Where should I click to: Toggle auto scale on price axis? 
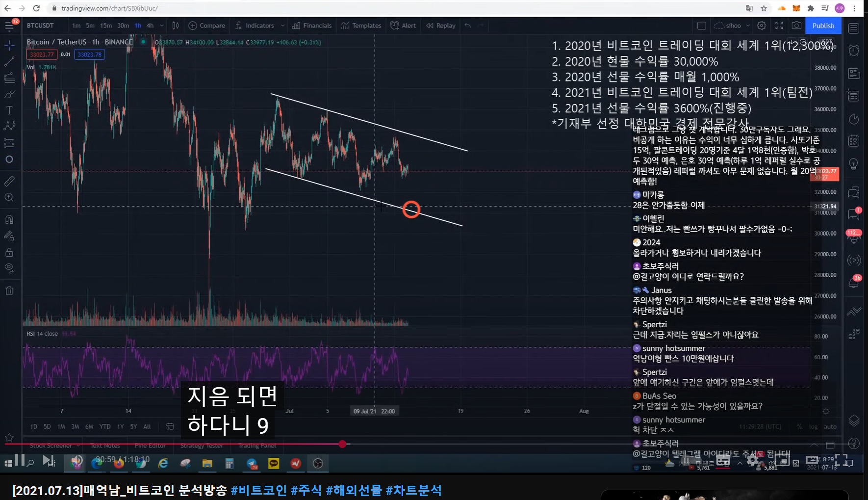click(x=830, y=426)
